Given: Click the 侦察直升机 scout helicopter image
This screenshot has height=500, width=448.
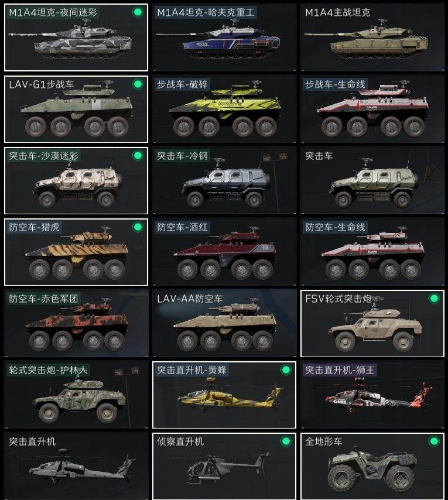Looking at the screenshot, I should click(x=228, y=467).
